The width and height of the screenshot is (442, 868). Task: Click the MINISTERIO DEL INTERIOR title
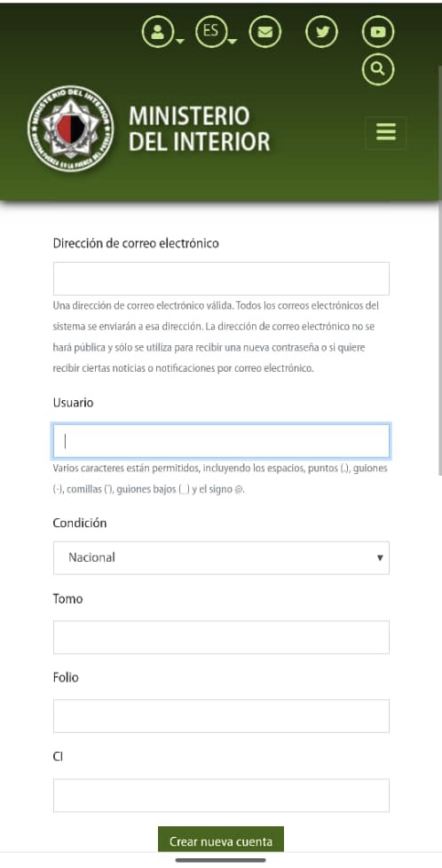coord(200,129)
